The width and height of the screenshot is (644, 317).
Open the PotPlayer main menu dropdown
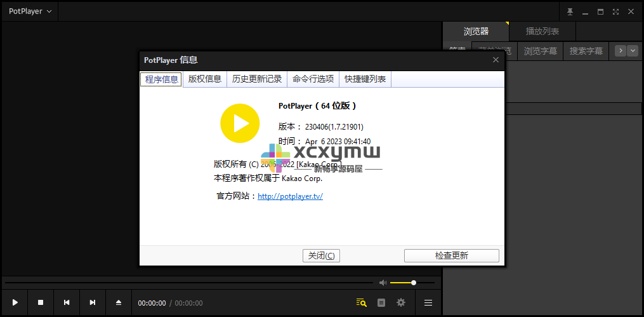(x=30, y=11)
